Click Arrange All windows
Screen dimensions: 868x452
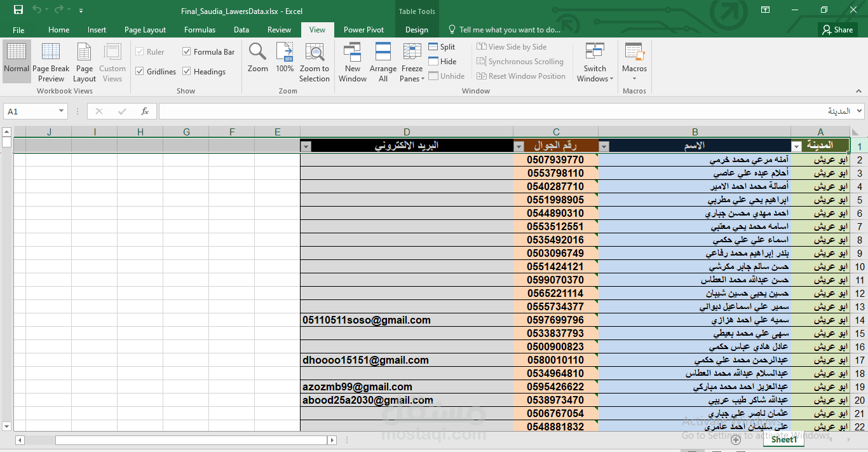[383, 62]
